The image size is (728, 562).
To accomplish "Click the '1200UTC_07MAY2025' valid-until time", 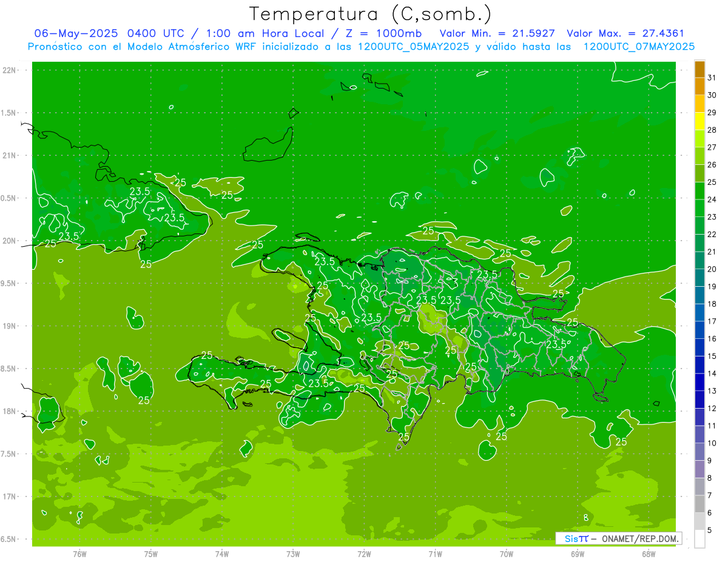I will coord(639,47).
